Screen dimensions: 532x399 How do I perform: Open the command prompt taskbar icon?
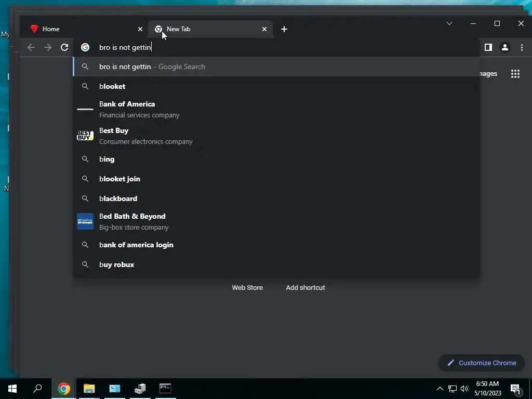[165, 389]
